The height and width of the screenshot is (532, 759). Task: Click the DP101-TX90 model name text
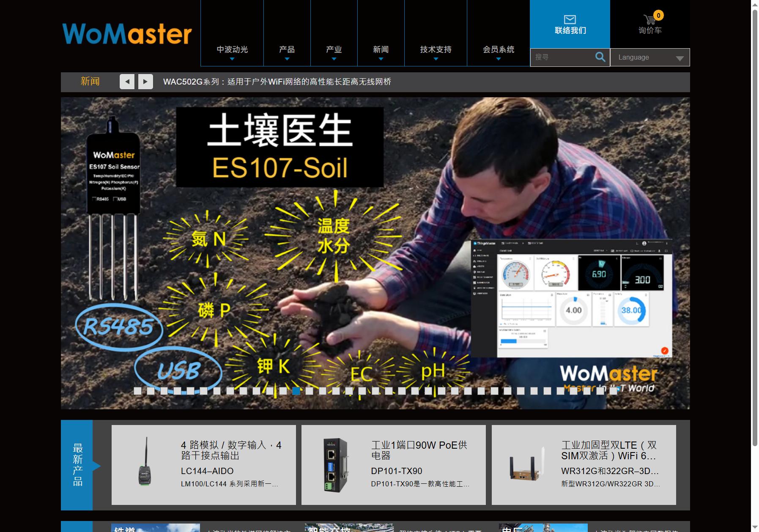tap(397, 471)
